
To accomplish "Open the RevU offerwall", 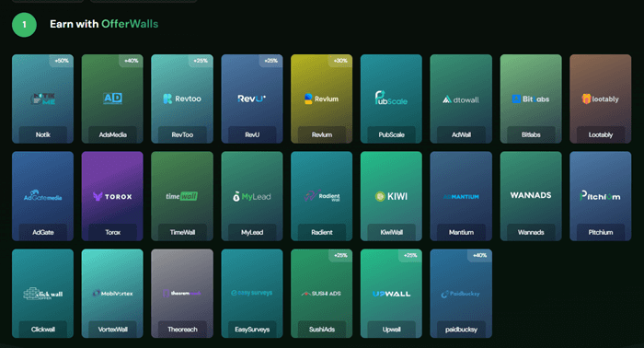I will coord(252,99).
